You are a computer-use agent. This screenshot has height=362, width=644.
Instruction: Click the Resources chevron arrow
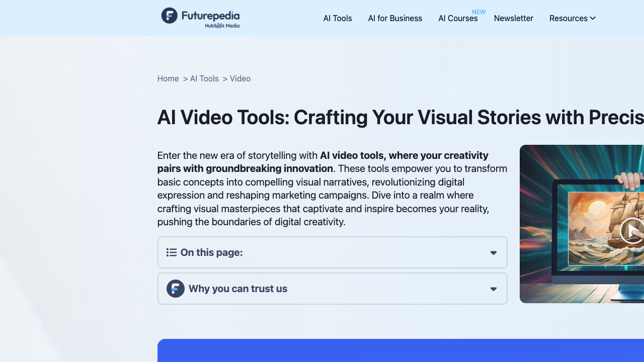[593, 18]
